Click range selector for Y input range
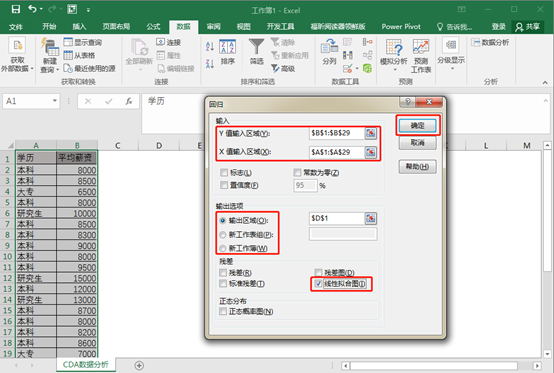Viewport: 554px width, 373px height. 370,133
